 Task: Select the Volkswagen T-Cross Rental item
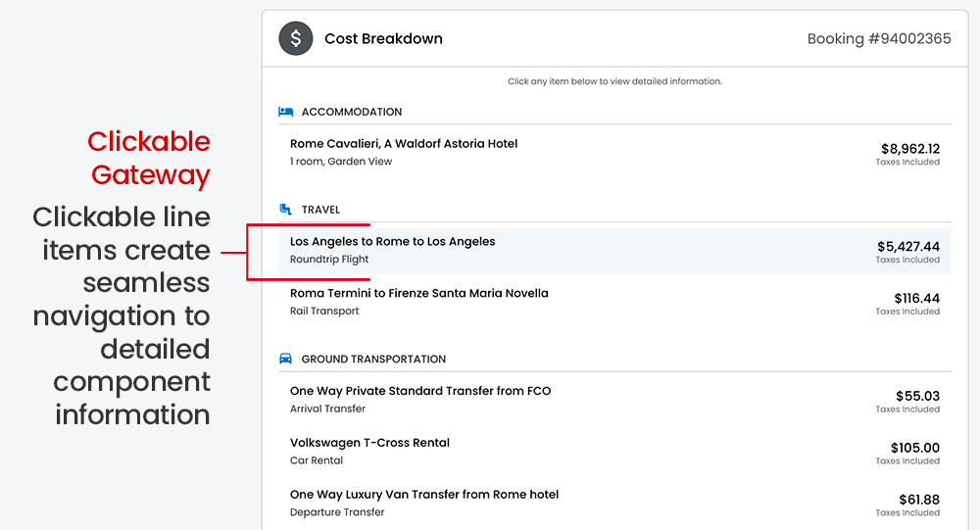[369, 443]
